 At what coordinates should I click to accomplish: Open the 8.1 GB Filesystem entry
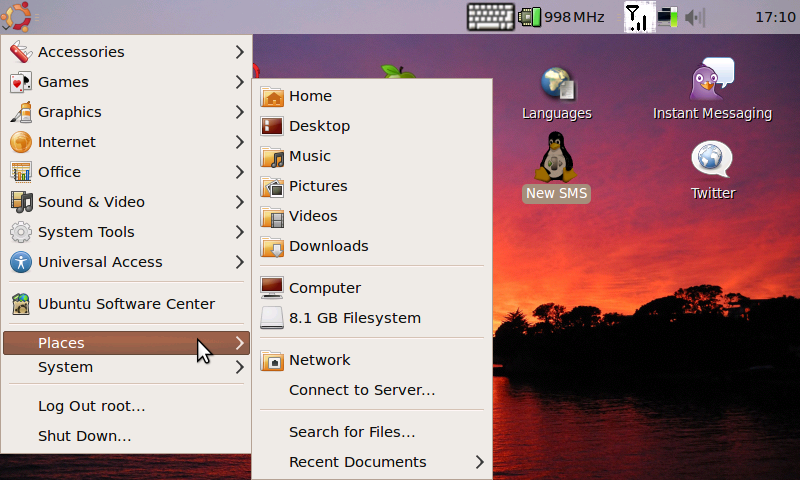[354, 318]
